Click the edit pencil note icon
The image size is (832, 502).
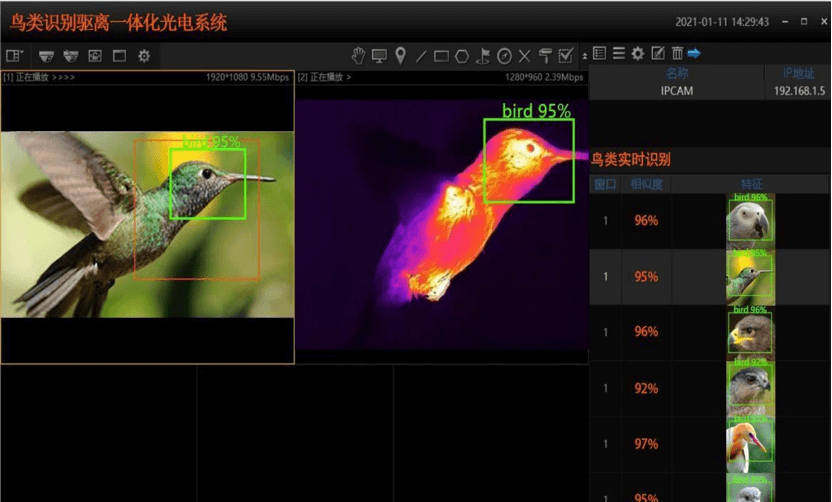(658, 53)
